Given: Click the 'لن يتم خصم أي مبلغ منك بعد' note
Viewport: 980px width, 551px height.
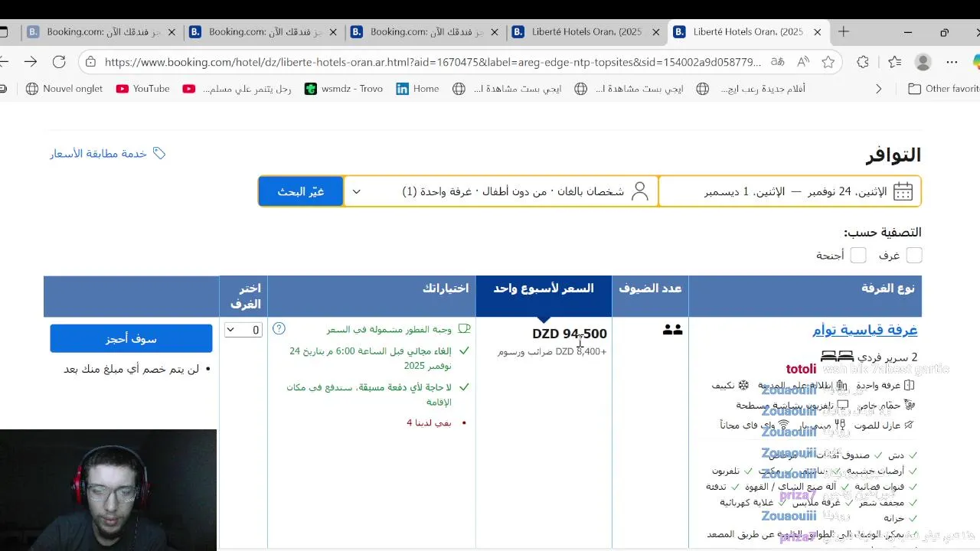Looking at the screenshot, I should (x=131, y=369).
